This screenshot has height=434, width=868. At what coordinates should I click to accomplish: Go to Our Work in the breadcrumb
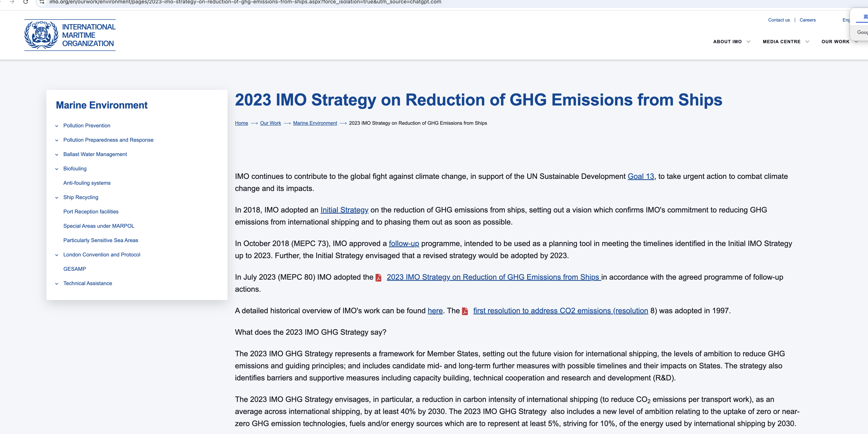pos(271,123)
